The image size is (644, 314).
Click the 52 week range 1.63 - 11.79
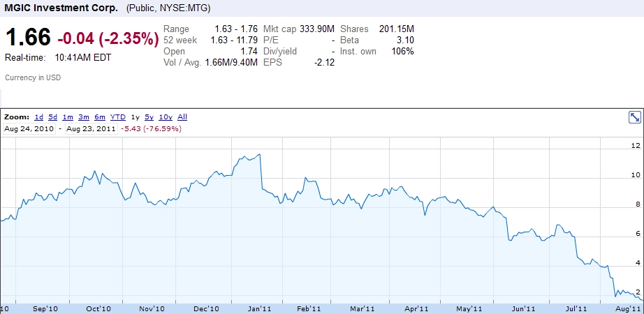coord(234,40)
